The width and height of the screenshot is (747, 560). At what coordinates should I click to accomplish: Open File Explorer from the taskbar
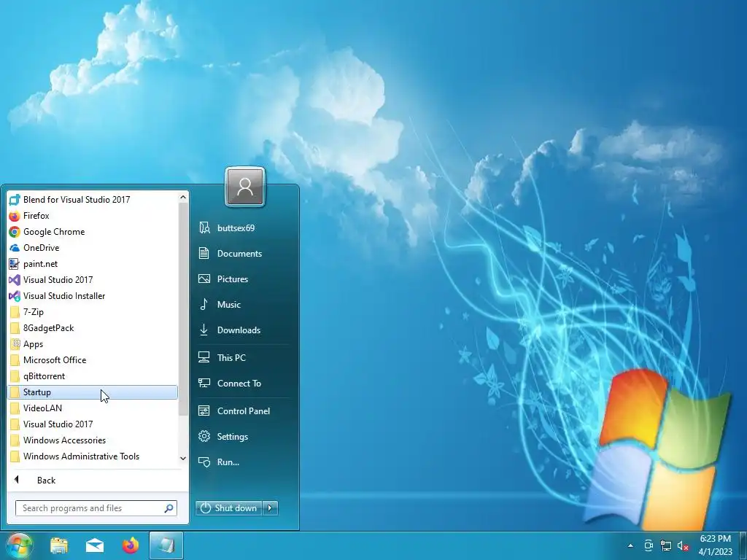pos(58,545)
